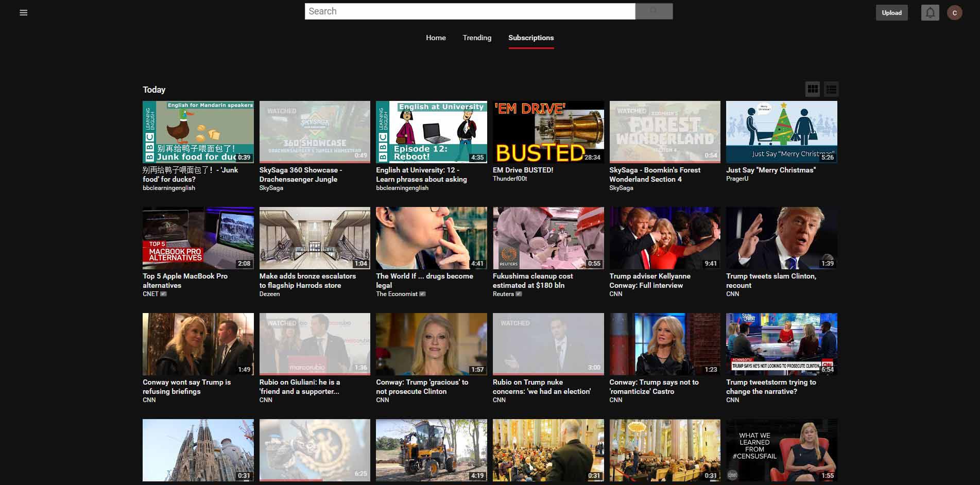Focus the Search input field
The width and height of the screenshot is (980, 485).
tap(470, 11)
